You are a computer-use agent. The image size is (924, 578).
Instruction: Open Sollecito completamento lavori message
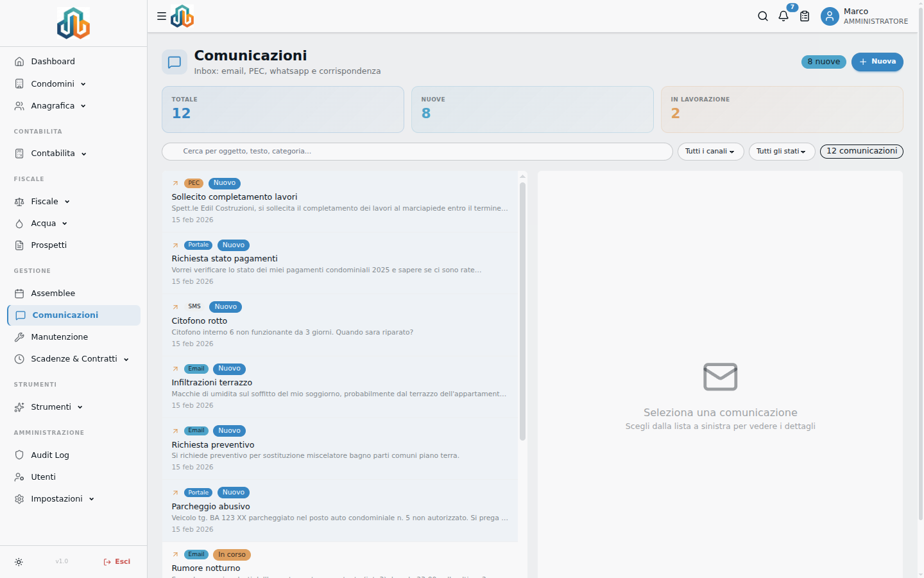click(340, 202)
